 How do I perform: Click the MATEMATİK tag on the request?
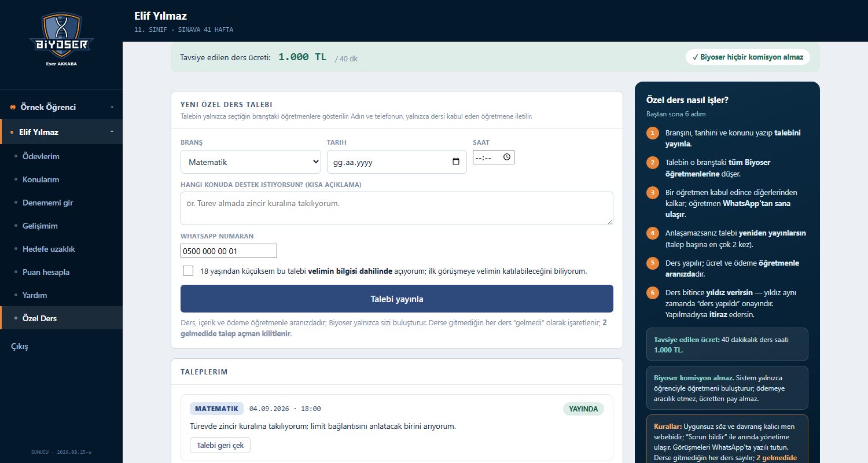[216, 409]
